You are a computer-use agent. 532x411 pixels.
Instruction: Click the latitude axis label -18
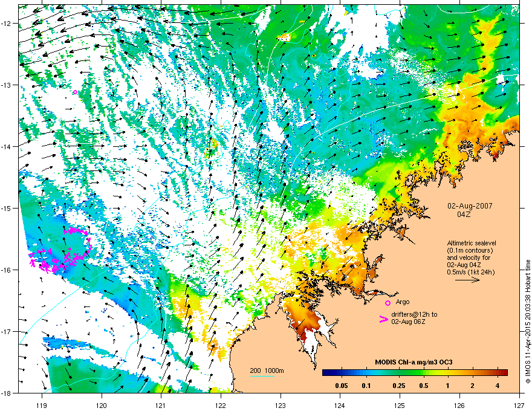[6, 393]
